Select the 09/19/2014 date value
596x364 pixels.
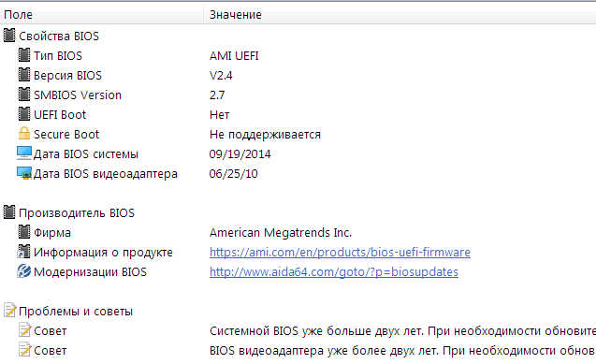click(x=240, y=153)
